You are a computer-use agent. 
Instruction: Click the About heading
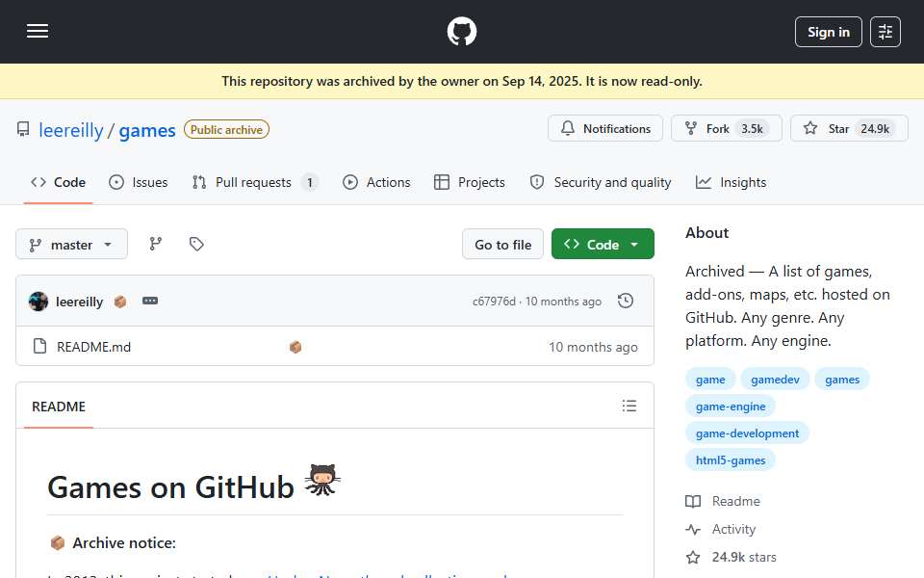pos(707,233)
